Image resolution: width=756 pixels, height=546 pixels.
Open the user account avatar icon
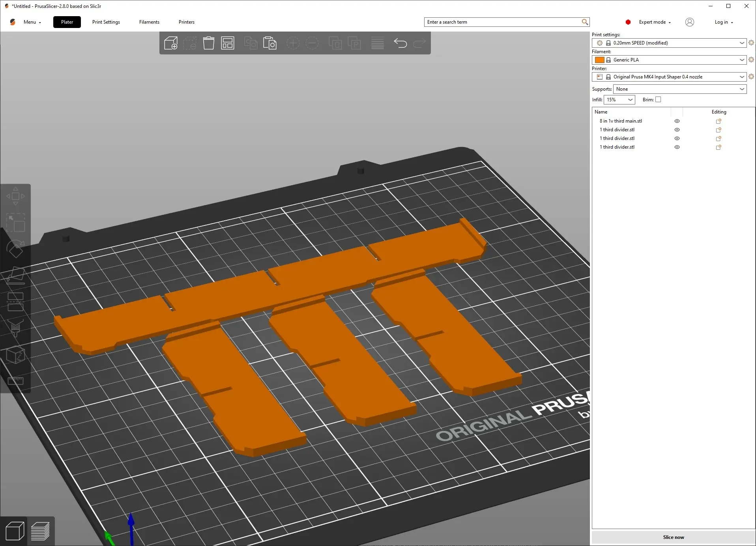pos(690,22)
